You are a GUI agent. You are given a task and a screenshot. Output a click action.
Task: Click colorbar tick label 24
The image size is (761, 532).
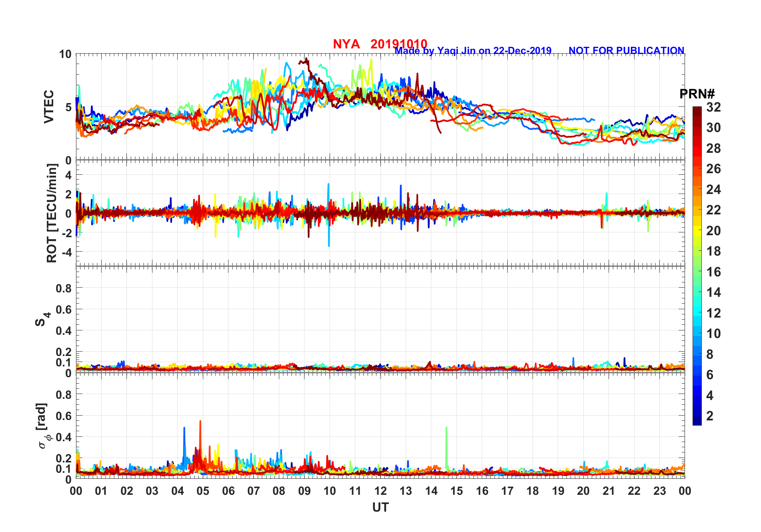[713, 190]
